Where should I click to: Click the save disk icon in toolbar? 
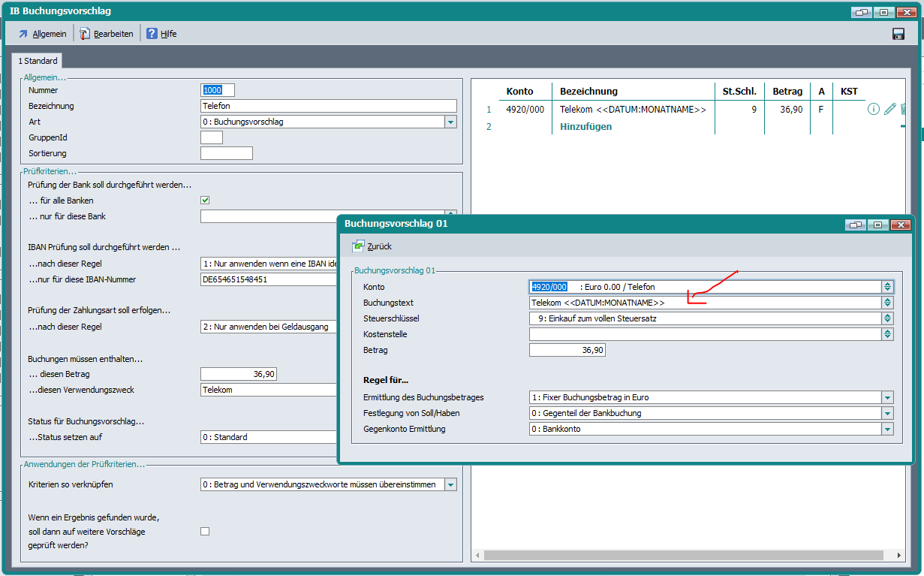[x=898, y=34]
